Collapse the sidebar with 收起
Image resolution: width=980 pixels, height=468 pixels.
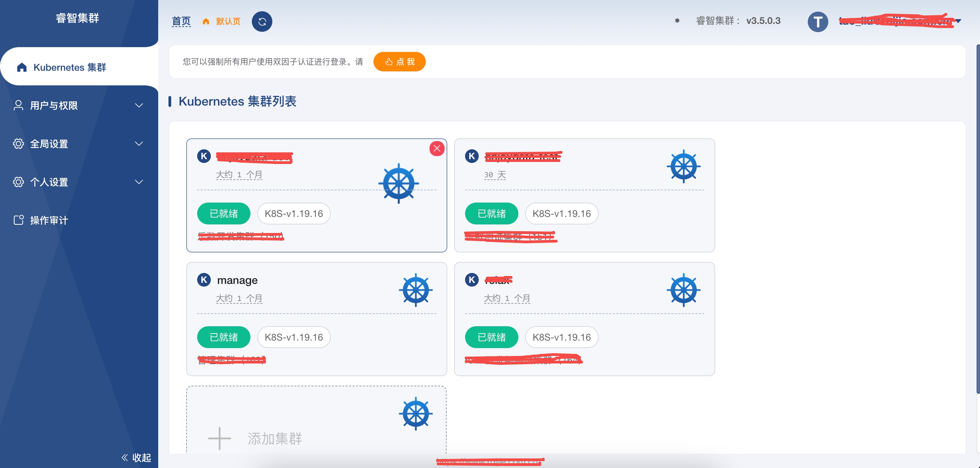[x=136, y=457]
